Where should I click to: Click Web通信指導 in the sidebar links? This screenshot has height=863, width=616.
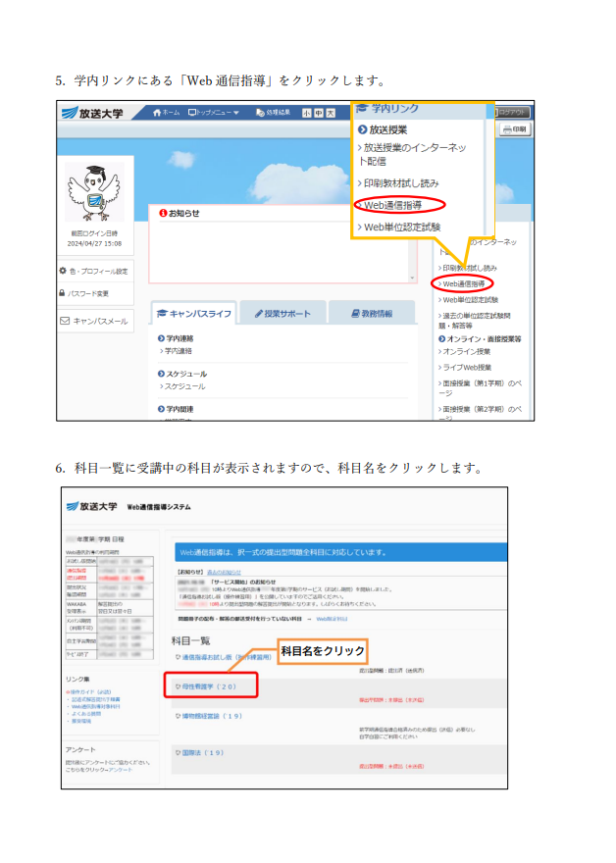(x=462, y=284)
